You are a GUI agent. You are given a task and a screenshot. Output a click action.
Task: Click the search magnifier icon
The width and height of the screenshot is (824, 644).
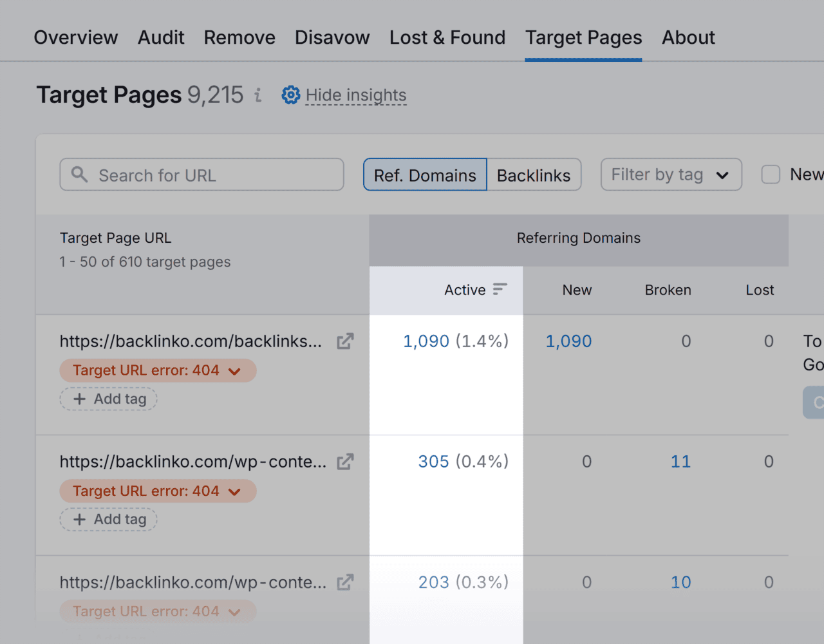tap(80, 175)
